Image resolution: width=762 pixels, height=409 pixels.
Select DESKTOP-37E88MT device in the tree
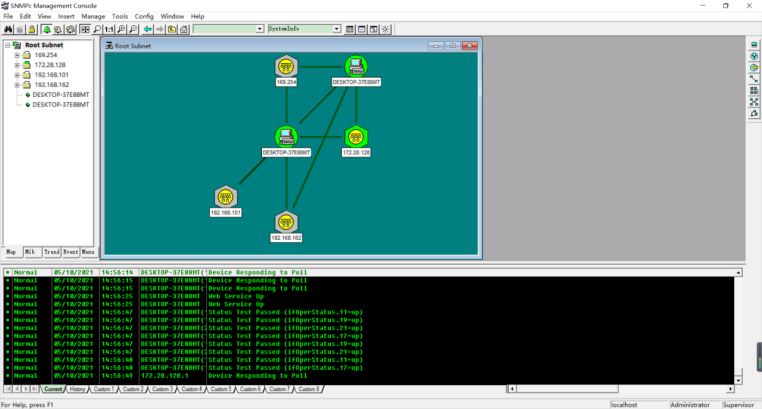60,94
